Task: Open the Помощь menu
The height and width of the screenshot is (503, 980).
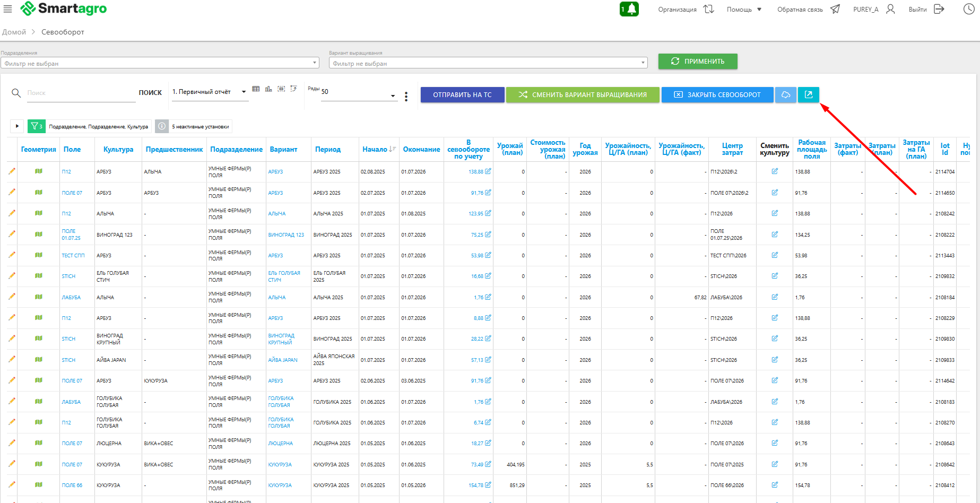Action: pyautogui.click(x=744, y=10)
